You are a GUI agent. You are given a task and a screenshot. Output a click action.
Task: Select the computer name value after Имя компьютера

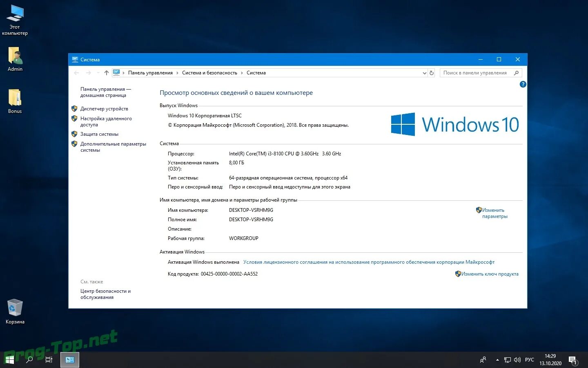coord(251,210)
